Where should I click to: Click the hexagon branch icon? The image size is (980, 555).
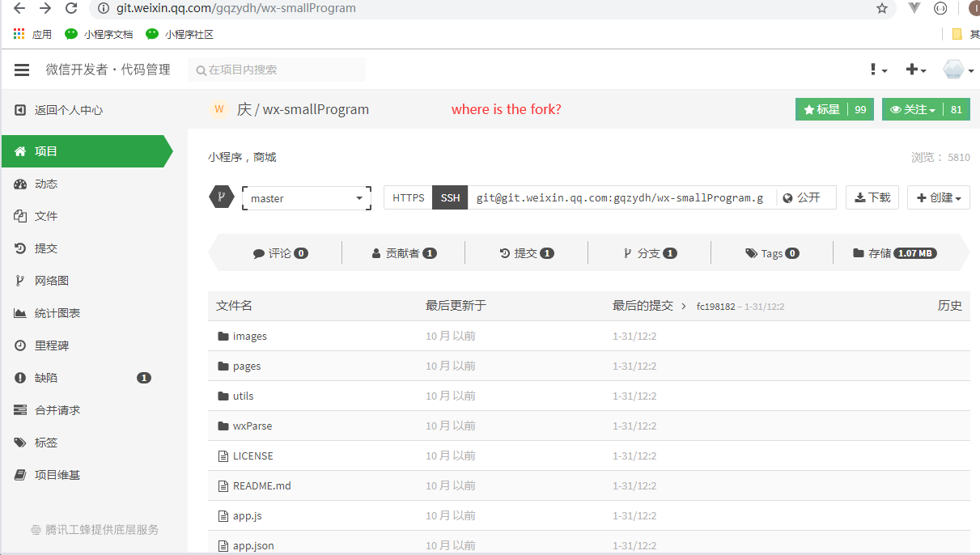(x=221, y=197)
